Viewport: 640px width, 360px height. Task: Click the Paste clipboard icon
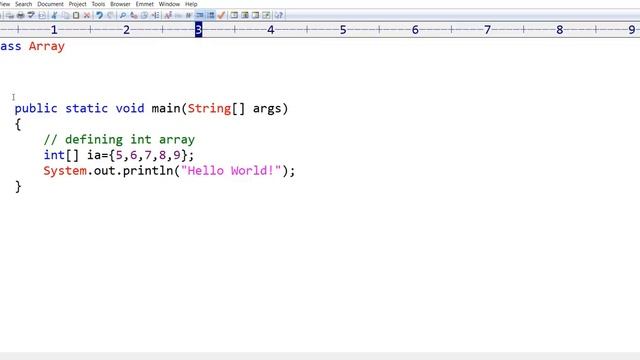tap(76, 16)
